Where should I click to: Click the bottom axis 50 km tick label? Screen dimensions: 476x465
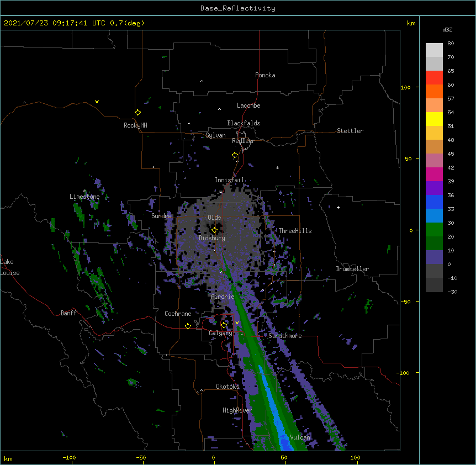pyautogui.click(x=284, y=457)
